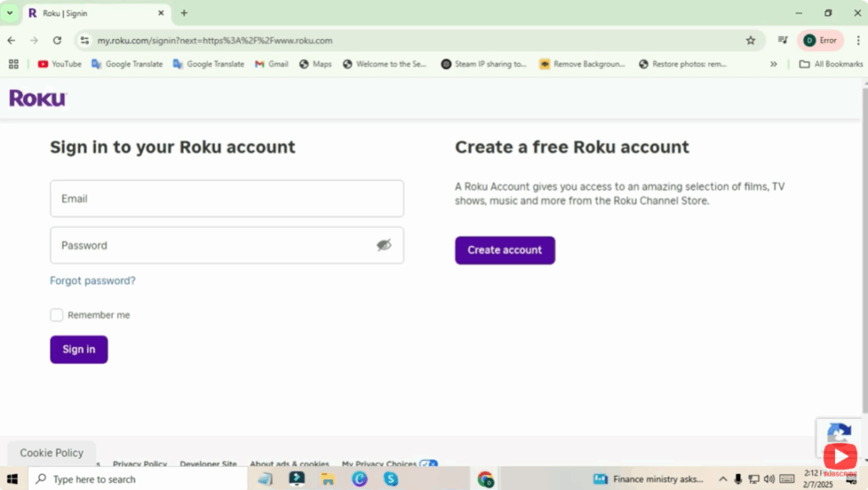Open the Steam IP sharing bookmark
Screen dimensions: 868x490
pyautogui.click(x=483, y=64)
